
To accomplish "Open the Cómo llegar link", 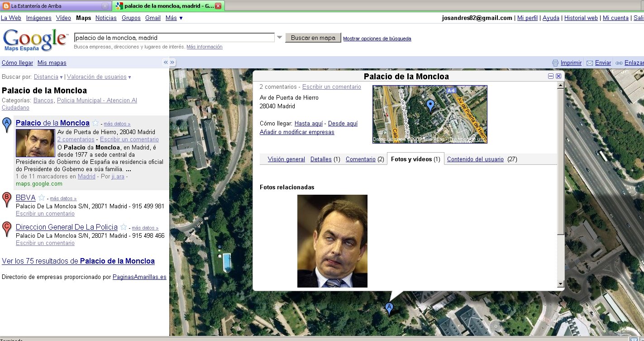I will coord(17,63).
